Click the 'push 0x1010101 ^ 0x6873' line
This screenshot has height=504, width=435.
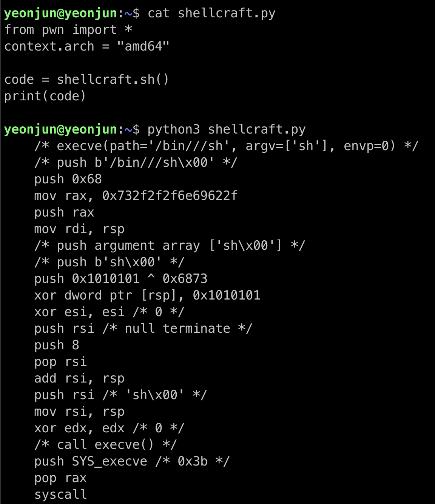121,279
